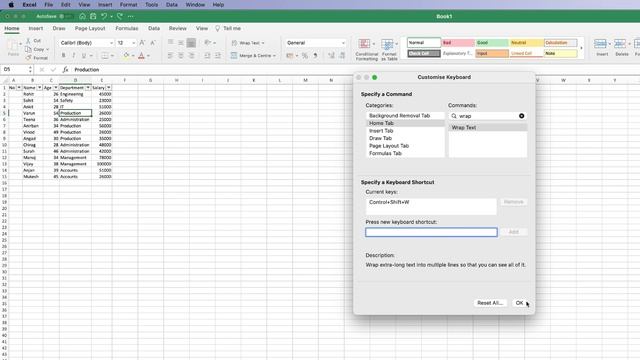Viewport: 640px width, 360px height.
Task: Decrease indent in alignment group
Action: [207, 56]
